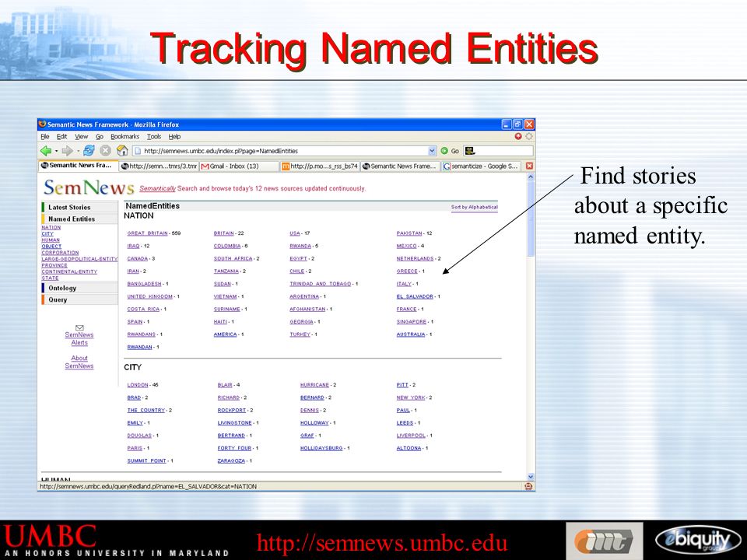Open the SUMMIT POINT city link
Viewport: 747px width, 560px height.
[x=147, y=461]
